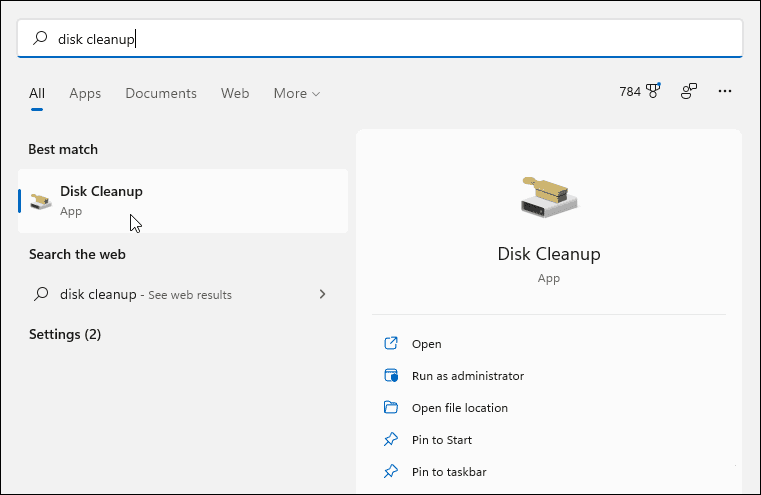Click the Disk Cleanup best match icon

41,201
